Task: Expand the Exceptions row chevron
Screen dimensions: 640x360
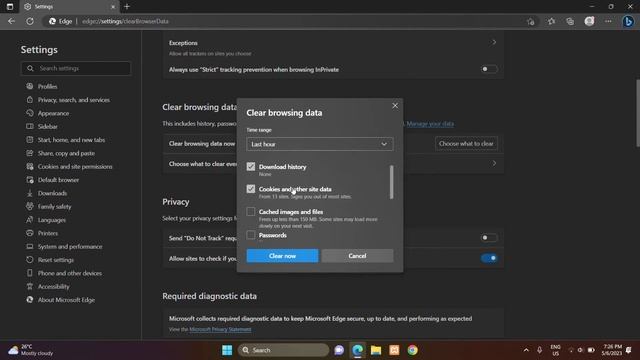Action: coord(494,42)
